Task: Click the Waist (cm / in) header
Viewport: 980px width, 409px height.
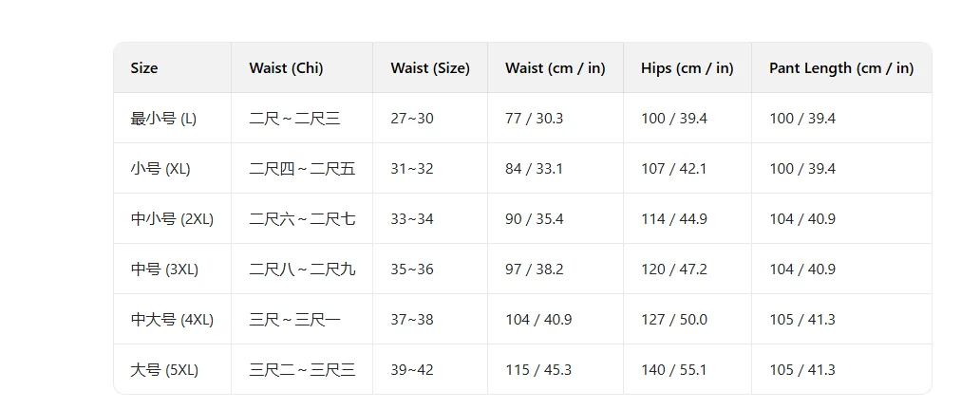Action: tap(555, 68)
